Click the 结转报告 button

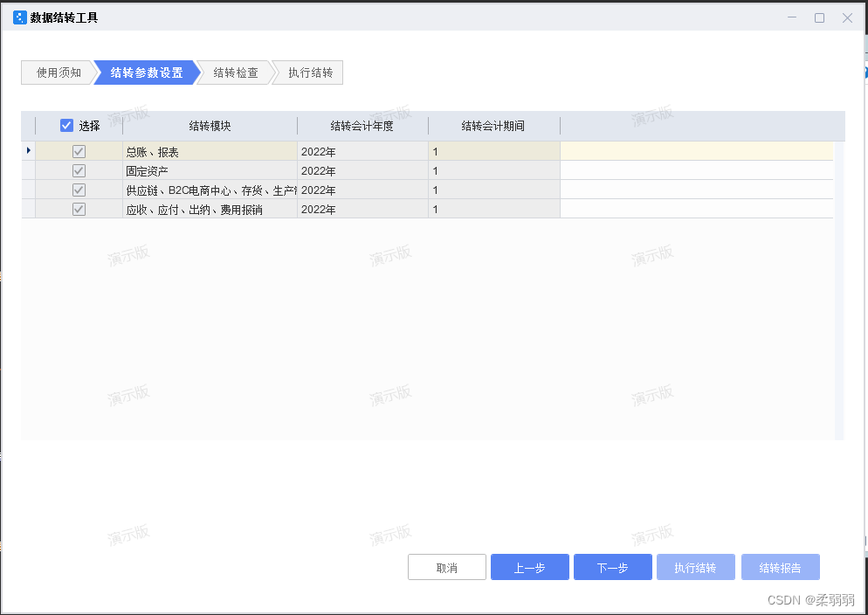780,566
